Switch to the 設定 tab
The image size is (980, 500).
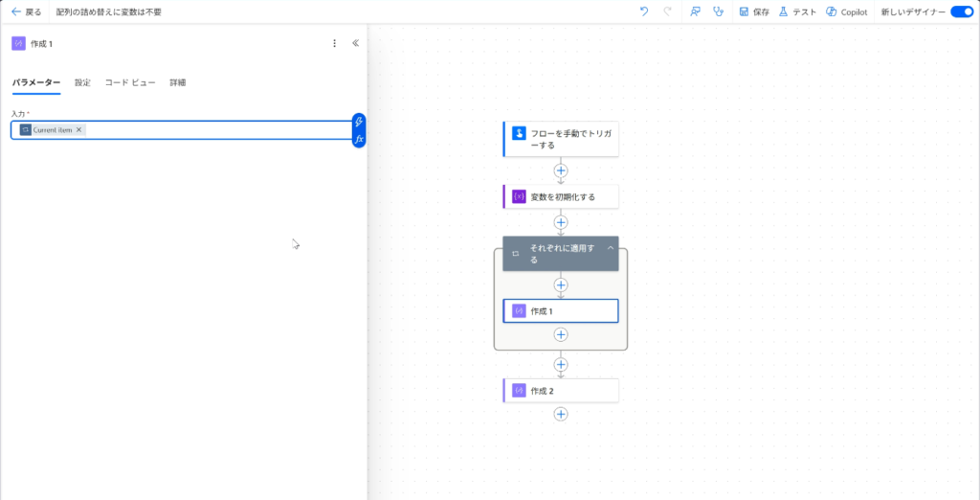[x=82, y=82]
